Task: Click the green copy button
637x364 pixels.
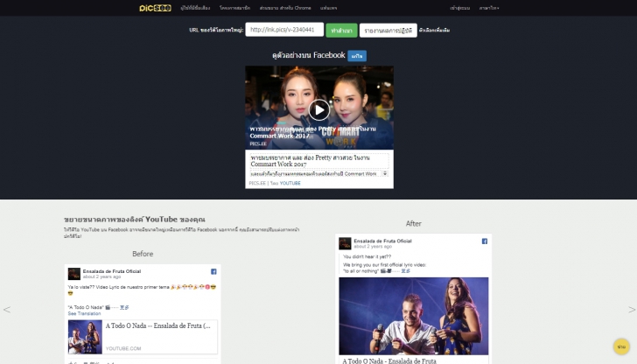Action: coord(341,31)
